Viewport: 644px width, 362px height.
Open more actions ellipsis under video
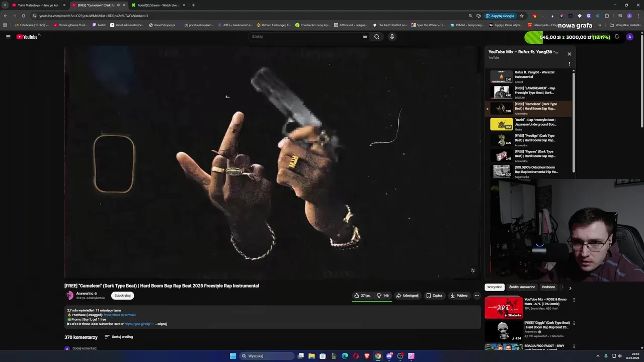click(477, 296)
